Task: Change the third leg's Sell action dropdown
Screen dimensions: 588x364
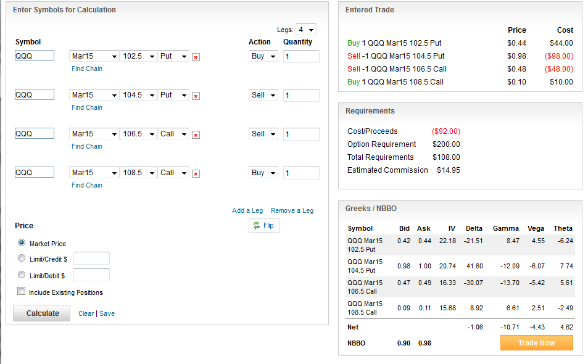Action: tap(263, 134)
